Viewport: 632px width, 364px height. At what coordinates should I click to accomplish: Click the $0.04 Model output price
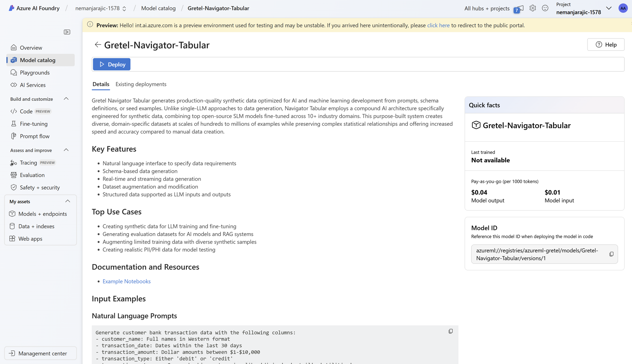click(x=479, y=192)
